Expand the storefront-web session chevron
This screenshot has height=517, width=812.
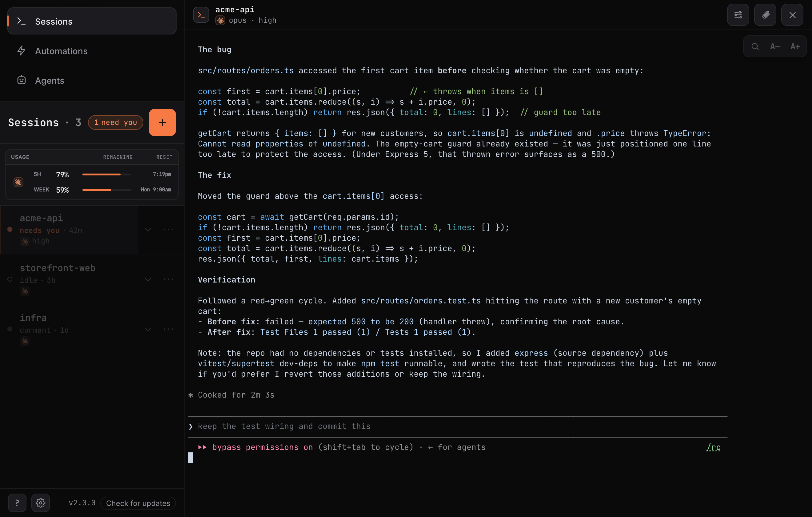pos(148,280)
